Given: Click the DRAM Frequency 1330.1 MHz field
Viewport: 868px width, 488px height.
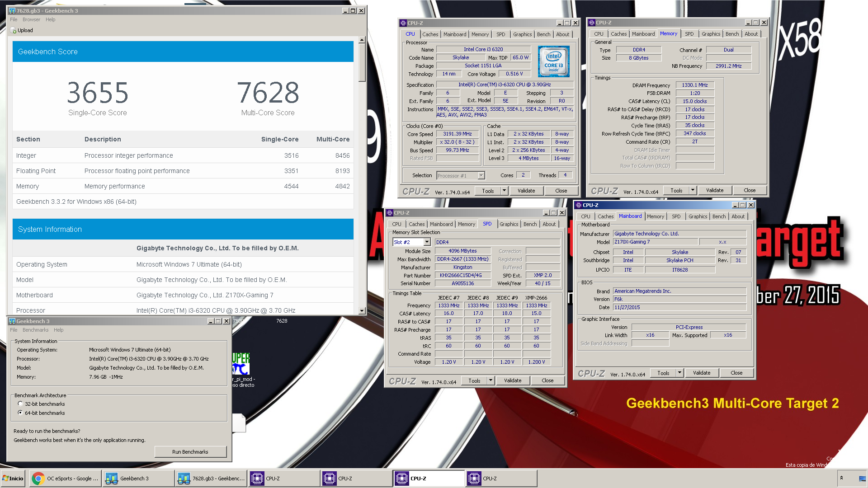Looking at the screenshot, I should (x=695, y=85).
